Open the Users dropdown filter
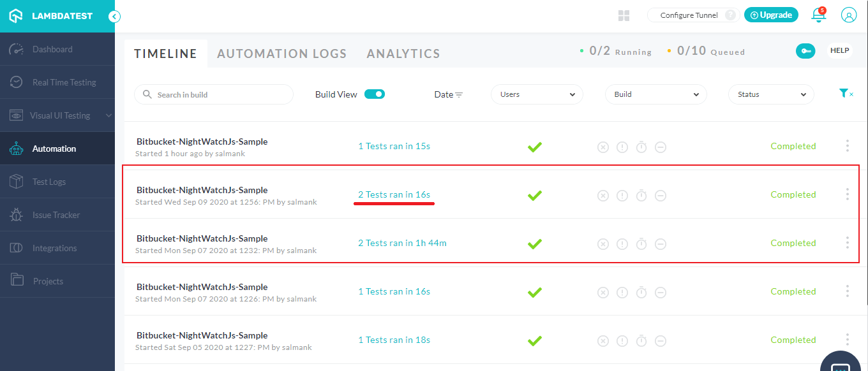Image resolution: width=868 pixels, height=371 pixels. (x=537, y=94)
